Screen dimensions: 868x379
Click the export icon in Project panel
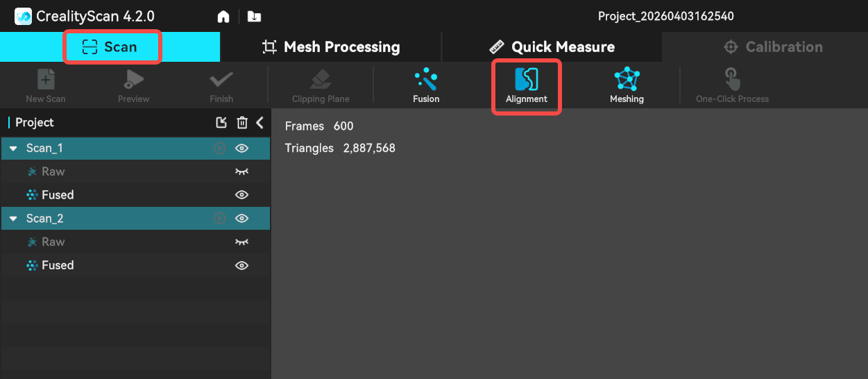[x=221, y=123]
